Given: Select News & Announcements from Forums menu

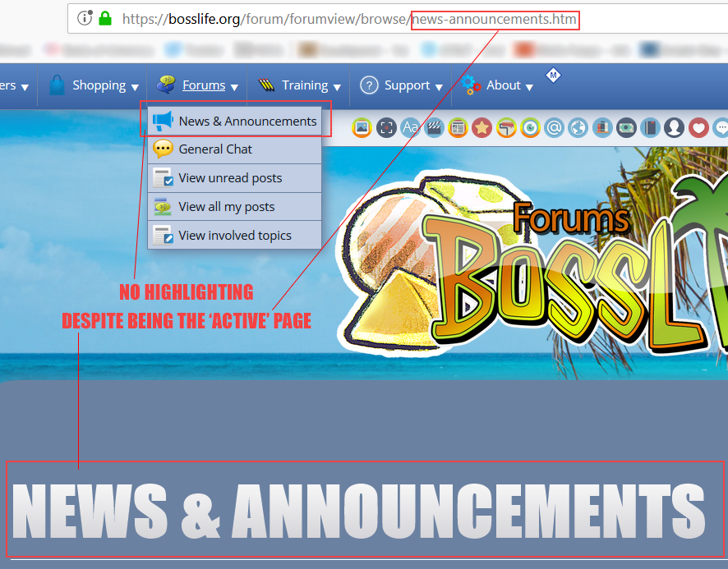Looking at the screenshot, I should click(247, 122).
